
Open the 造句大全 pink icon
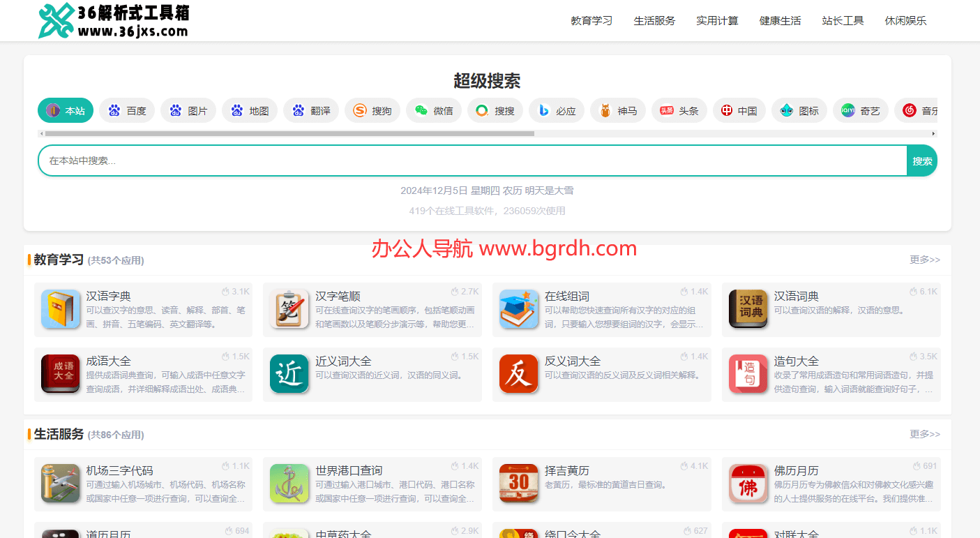(x=748, y=374)
